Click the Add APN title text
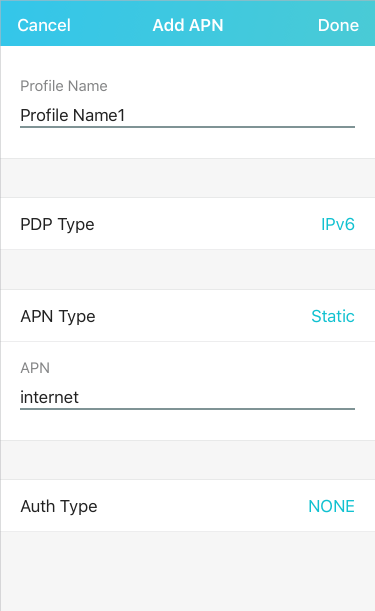The height and width of the screenshot is (611, 375). [x=188, y=25]
